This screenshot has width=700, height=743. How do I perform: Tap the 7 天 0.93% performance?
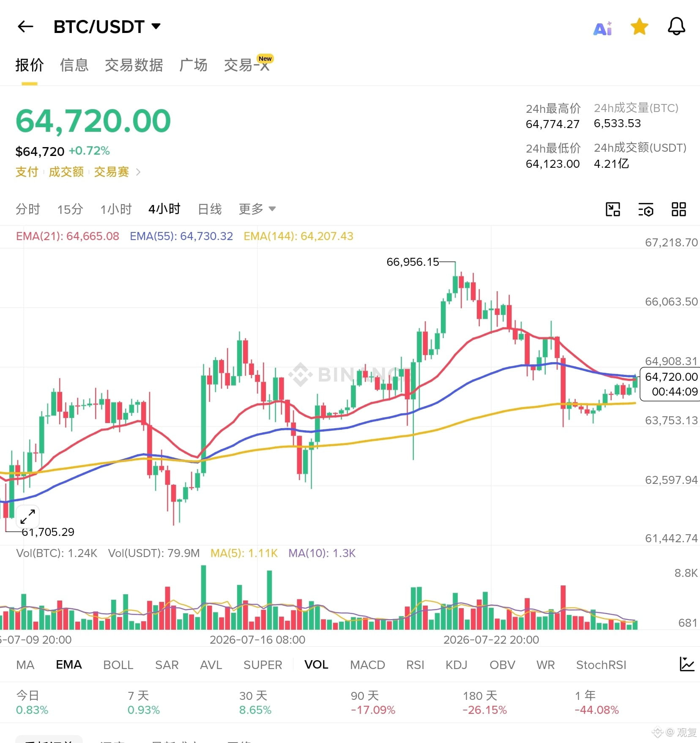click(144, 702)
